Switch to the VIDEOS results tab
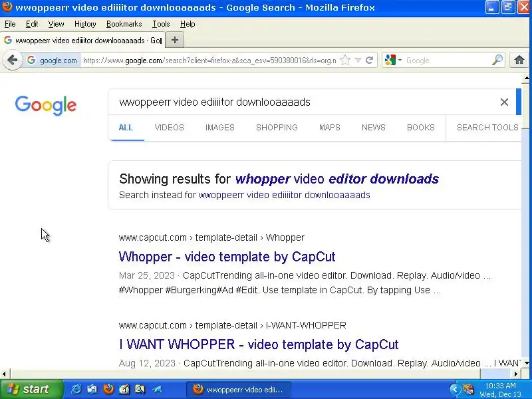This screenshot has width=532, height=399. coord(170,128)
